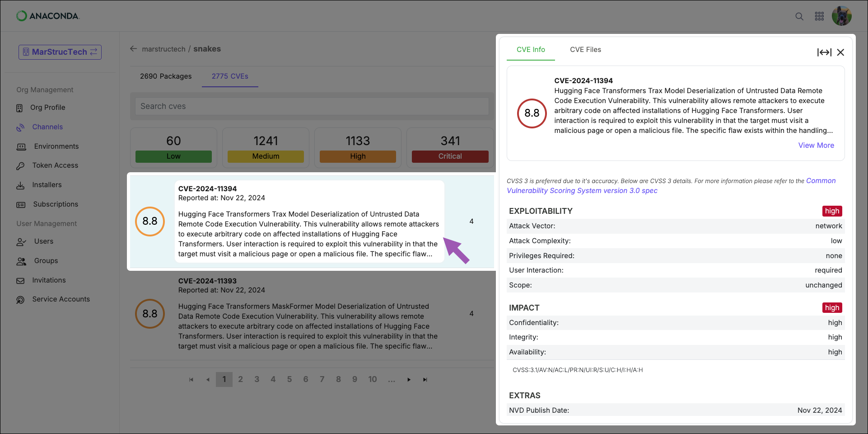Click 8.8 score circle in CVE-2024-11394 row

(150, 222)
